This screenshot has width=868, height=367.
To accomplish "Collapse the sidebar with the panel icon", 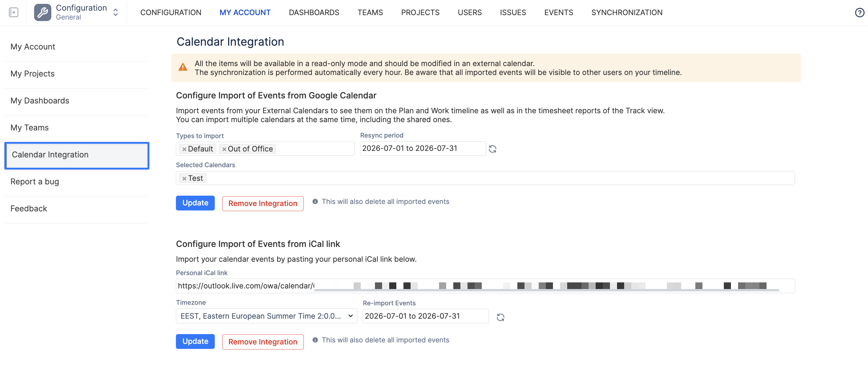I will tap(13, 12).
